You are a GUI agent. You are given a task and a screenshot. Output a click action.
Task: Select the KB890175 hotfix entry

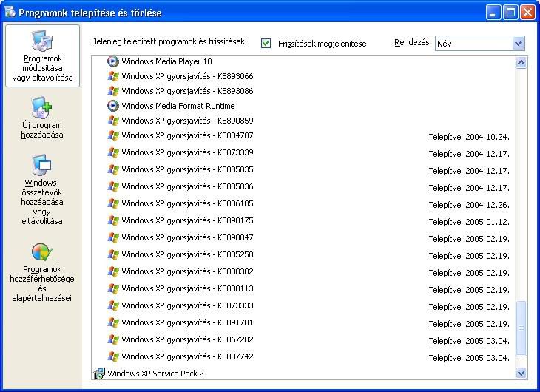[187, 220]
